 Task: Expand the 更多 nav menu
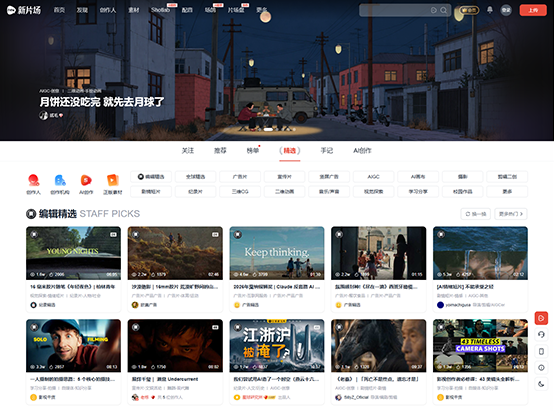261,10
